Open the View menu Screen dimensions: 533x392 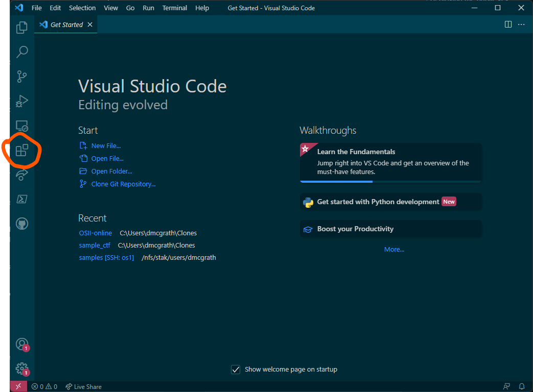(111, 8)
